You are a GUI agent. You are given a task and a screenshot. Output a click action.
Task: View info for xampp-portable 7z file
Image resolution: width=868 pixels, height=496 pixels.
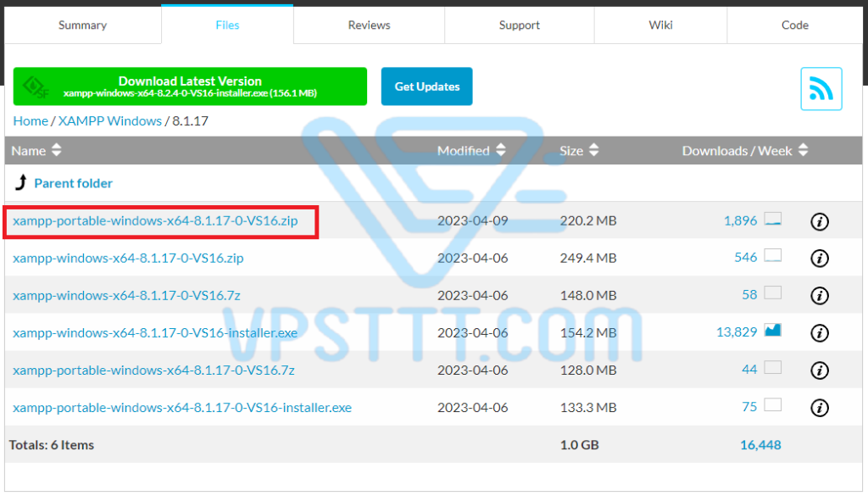(820, 371)
